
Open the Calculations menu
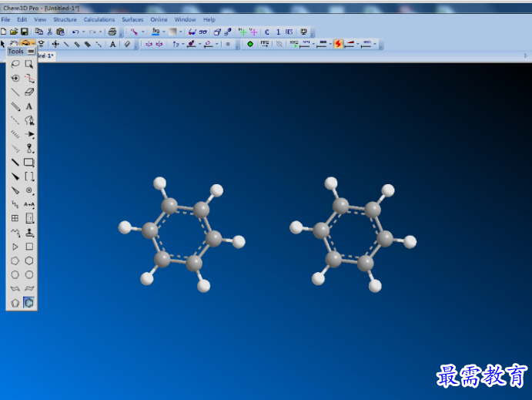click(99, 19)
